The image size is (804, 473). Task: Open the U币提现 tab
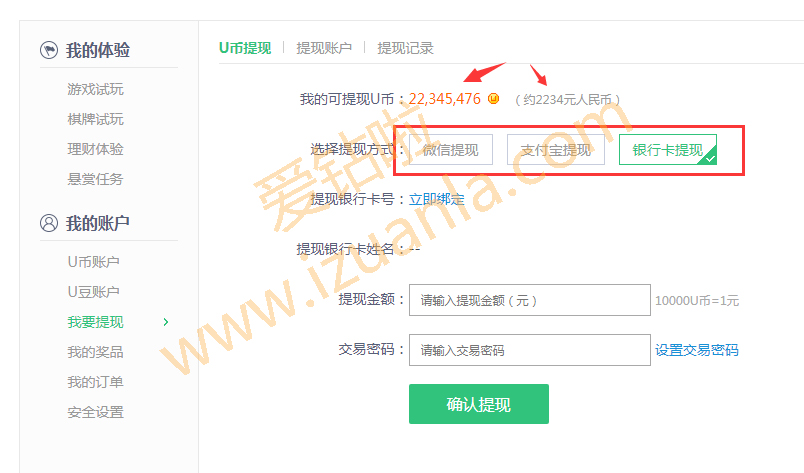pos(245,48)
